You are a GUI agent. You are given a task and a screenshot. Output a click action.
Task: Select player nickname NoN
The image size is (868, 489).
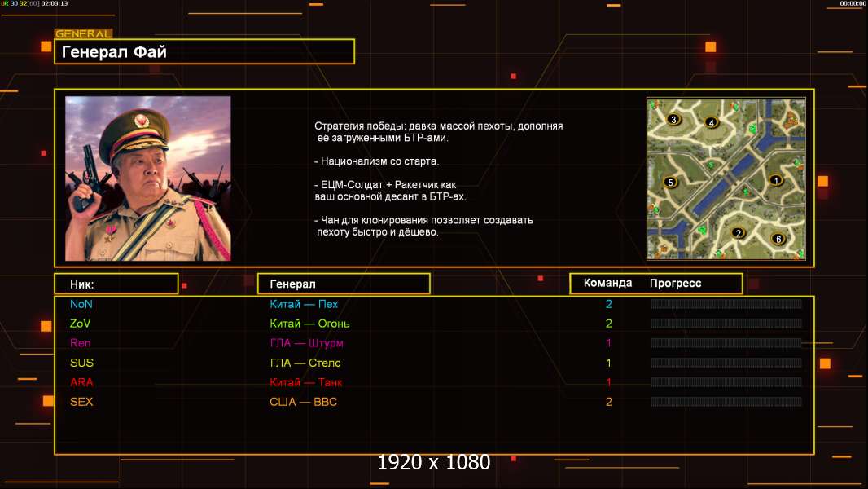pyautogui.click(x=81, y=304)
